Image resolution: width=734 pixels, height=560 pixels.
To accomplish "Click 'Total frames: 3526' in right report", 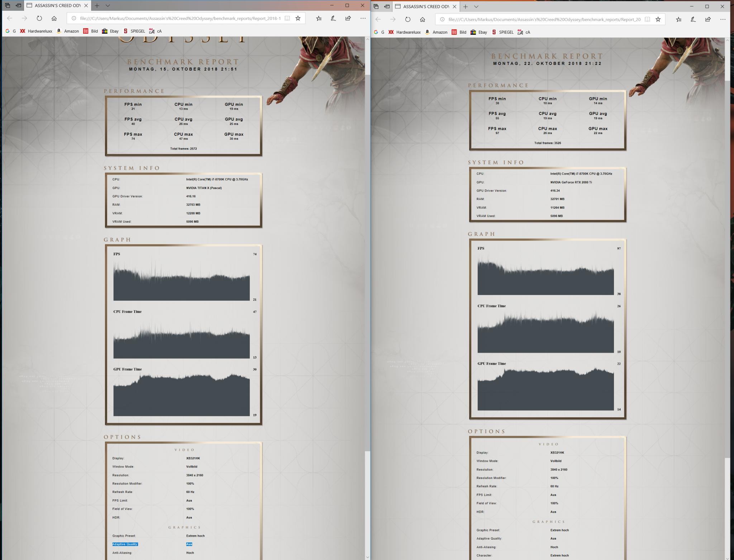I will tap(548, 143).
